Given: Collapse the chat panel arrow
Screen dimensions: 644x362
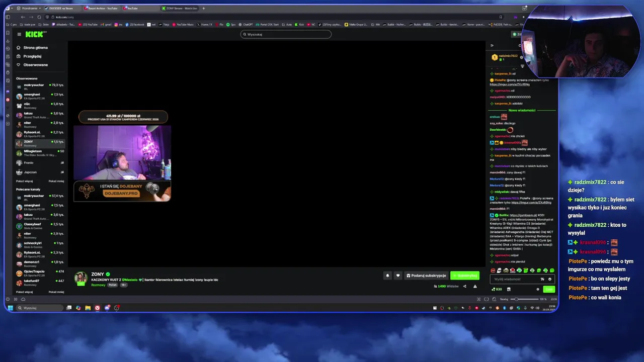Looking at the screenshot, I should 492,45.
